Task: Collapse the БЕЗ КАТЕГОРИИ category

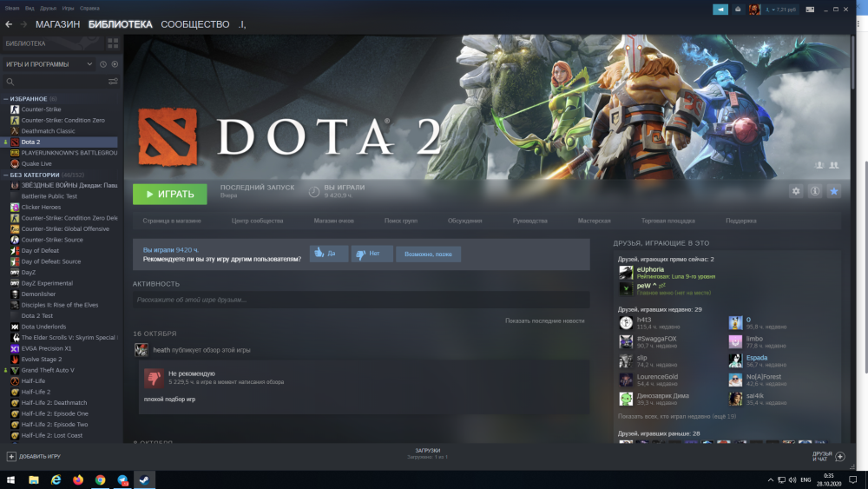Action: point(5,175)
